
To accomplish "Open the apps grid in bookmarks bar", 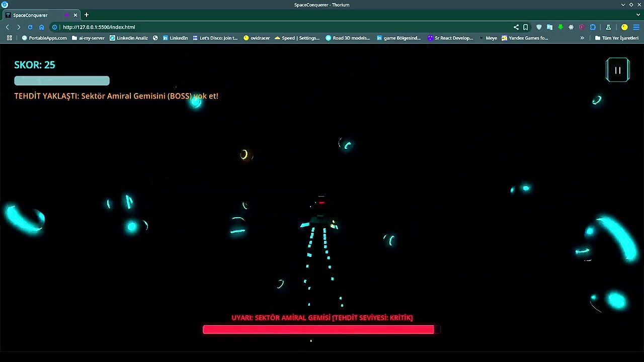I will pyautogui.click(x=9, y=38).
